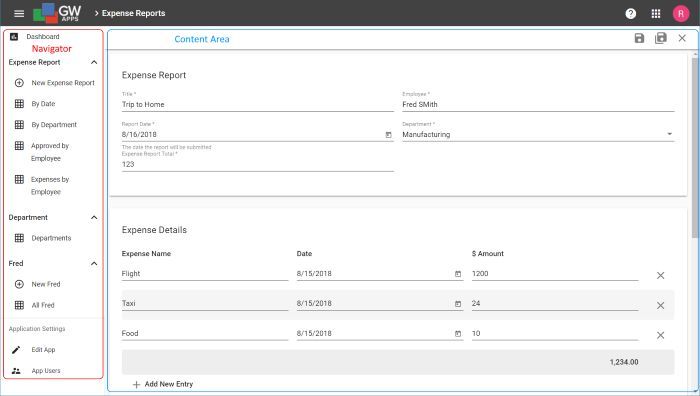Open calendar picker for Flight date

[x=458, y=274]
